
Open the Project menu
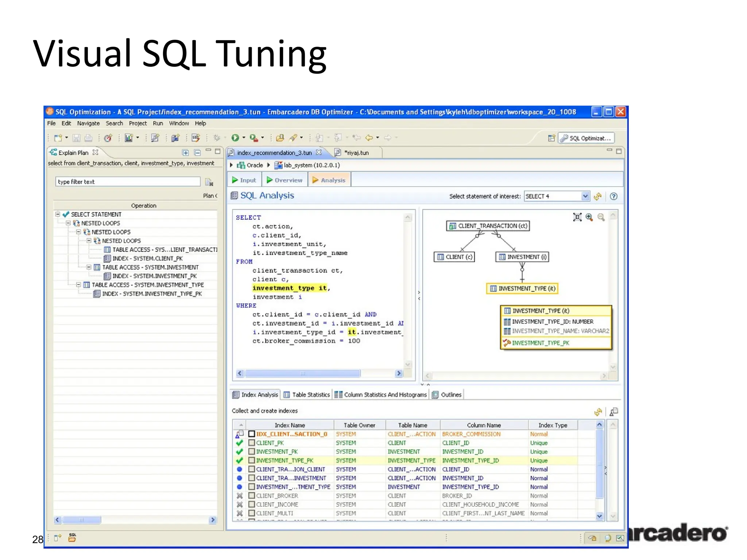[138, 123]
